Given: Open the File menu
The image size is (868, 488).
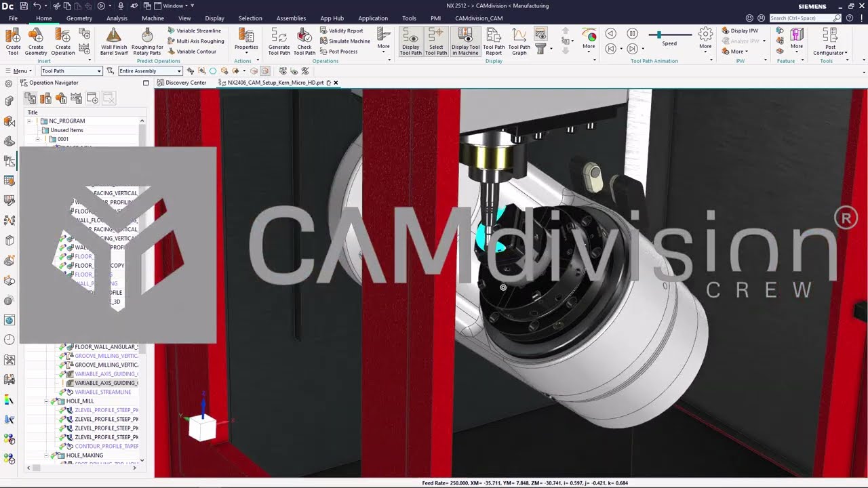Looking at the screenshot, I should [13, 18].
